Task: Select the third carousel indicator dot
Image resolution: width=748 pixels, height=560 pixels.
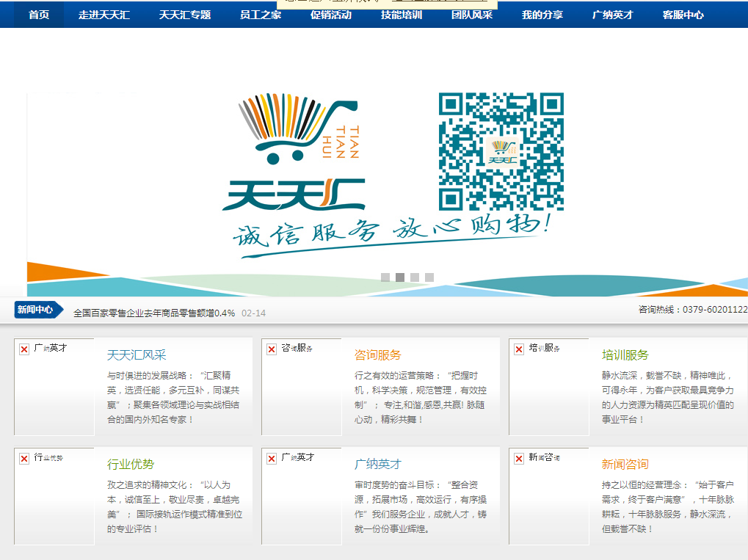Action: click(x=415, y=277)
